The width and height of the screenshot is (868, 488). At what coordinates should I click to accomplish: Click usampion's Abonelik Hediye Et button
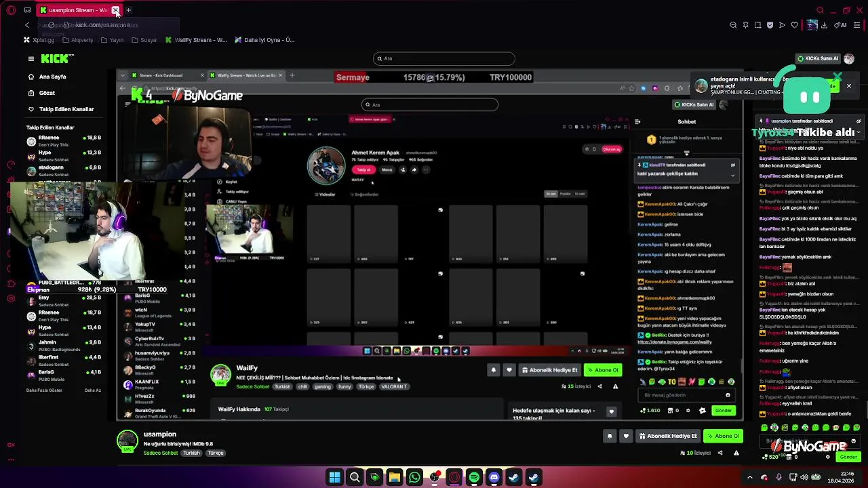[668, 436]
